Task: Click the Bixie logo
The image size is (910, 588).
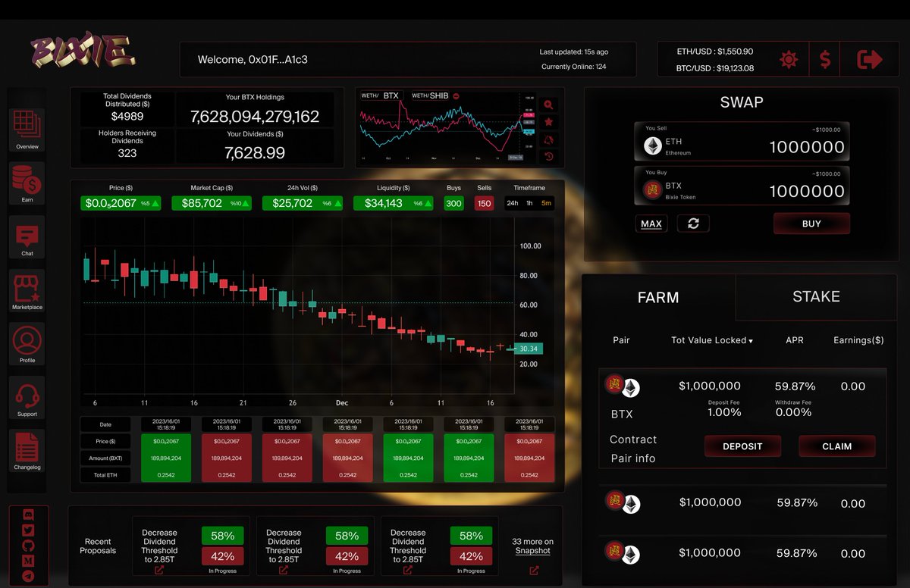Action: pyautogui.click(x=83, y=52)
